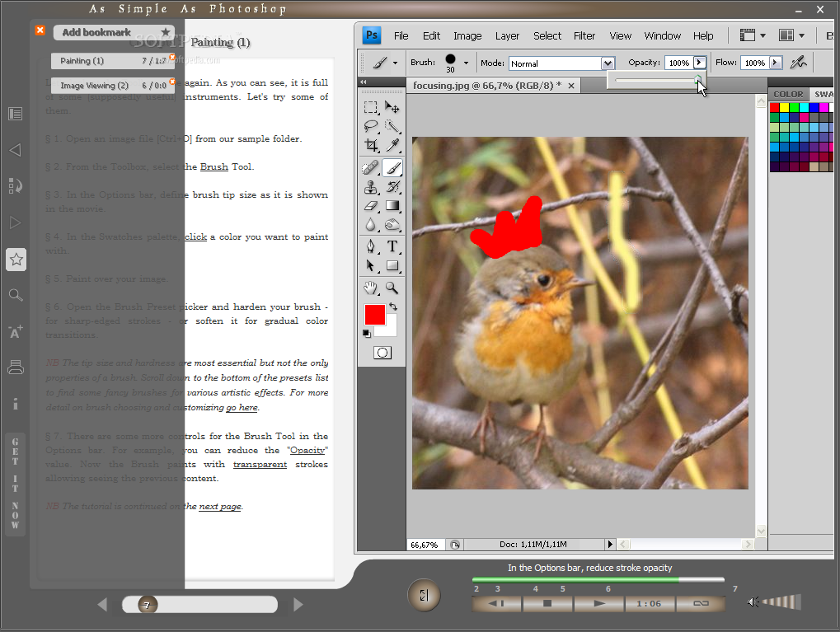Select the Type tool
The width and height of the screenshot is (840, 632).
(392, 246)
